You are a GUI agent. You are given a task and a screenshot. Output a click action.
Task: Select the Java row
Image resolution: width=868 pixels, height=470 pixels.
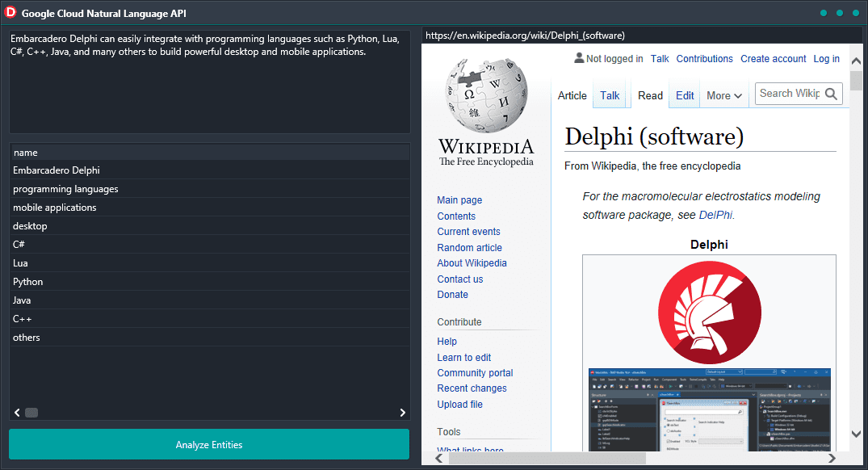pyautogui.click(x=210, y=300)
